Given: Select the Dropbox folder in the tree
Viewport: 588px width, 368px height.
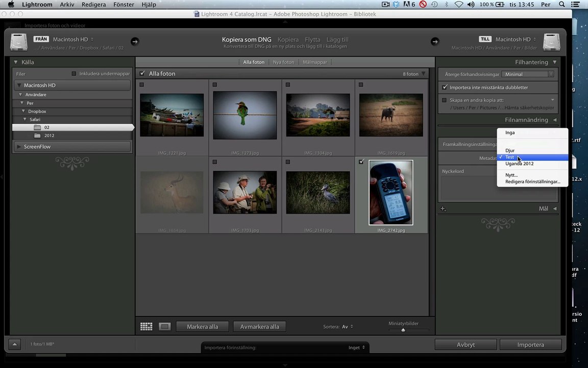Looking at the screenshot, I should coord(37,111).
